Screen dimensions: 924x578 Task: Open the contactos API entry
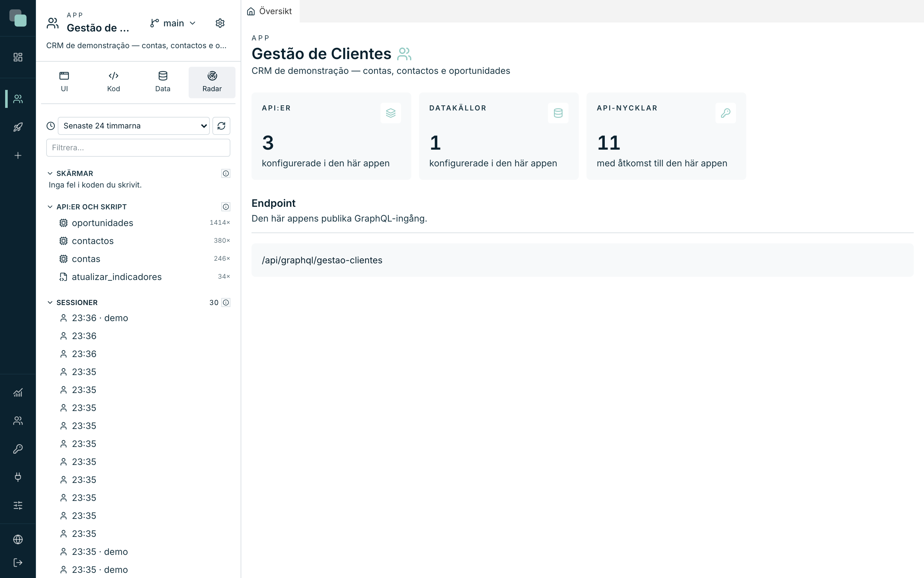coord(138,241)
